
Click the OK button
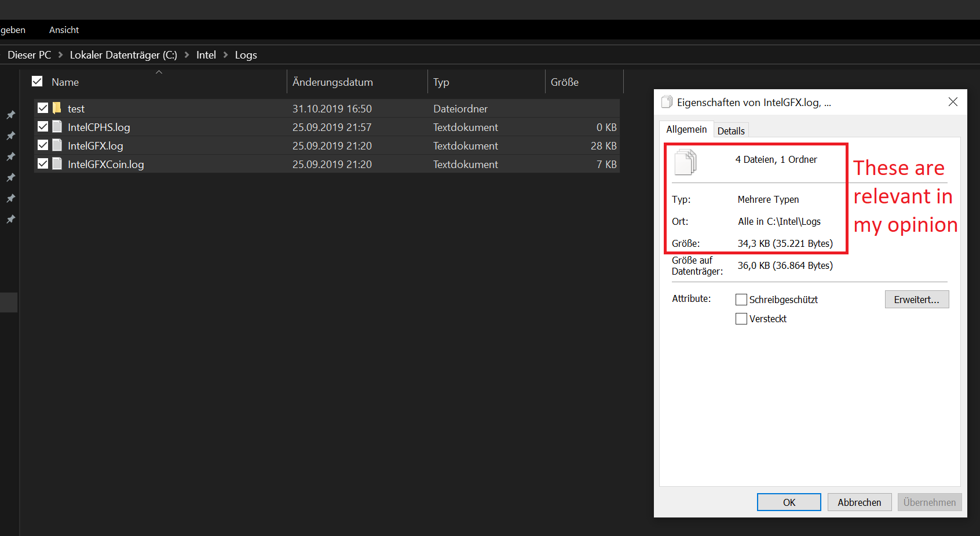click(789, 502)
